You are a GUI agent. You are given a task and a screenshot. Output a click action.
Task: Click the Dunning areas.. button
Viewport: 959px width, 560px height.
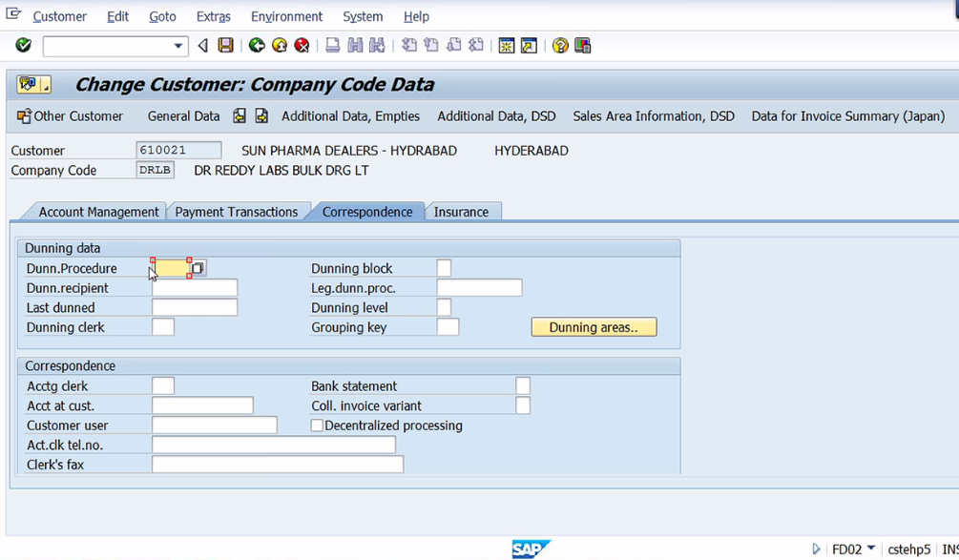click(x=594, y=327)
